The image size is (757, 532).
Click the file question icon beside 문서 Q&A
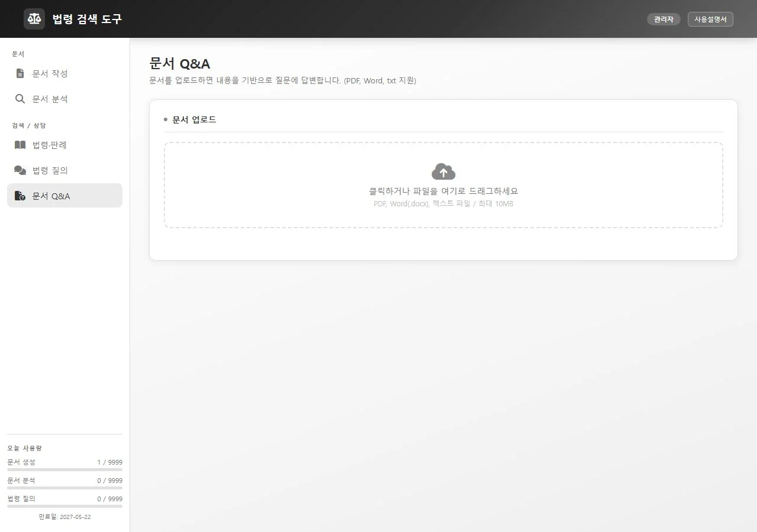tap(20, 196)
